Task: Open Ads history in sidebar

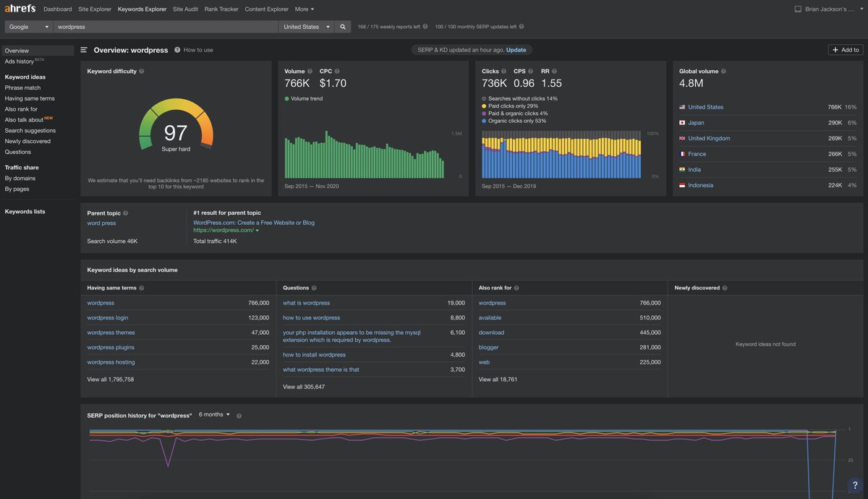Action: click(x=20, y=61)
